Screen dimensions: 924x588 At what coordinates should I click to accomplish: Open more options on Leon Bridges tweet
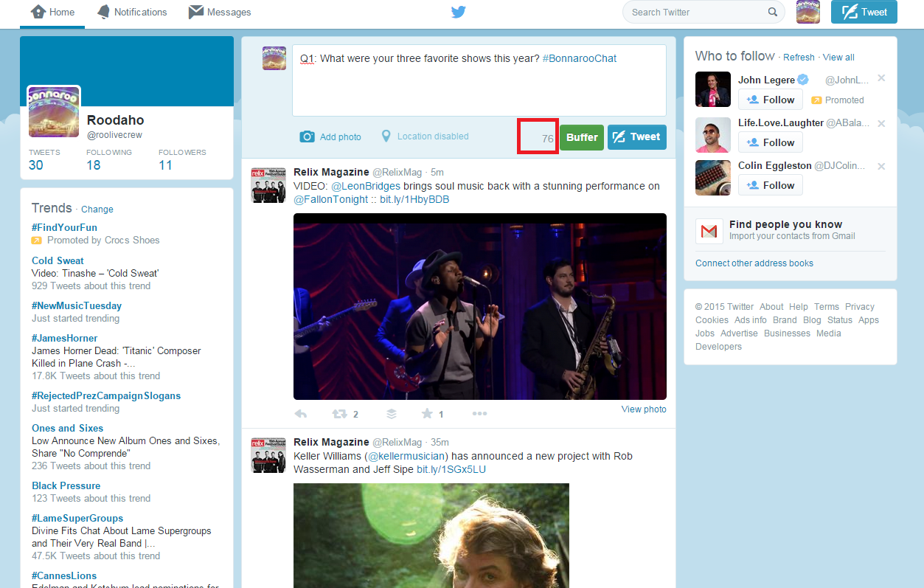(x=479, y=414)
